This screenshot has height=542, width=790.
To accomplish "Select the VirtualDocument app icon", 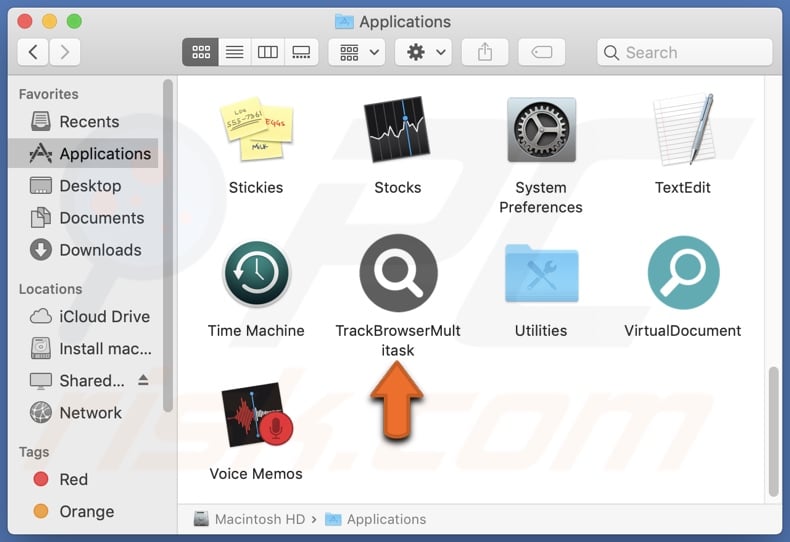I will (x=683, y=273).
